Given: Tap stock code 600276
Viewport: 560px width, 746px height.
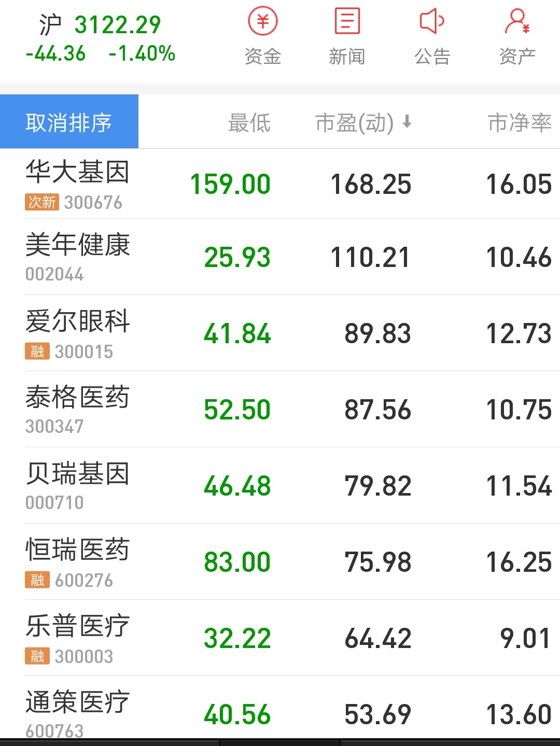Looking at the screenshot, I should (x=84, y=580).
